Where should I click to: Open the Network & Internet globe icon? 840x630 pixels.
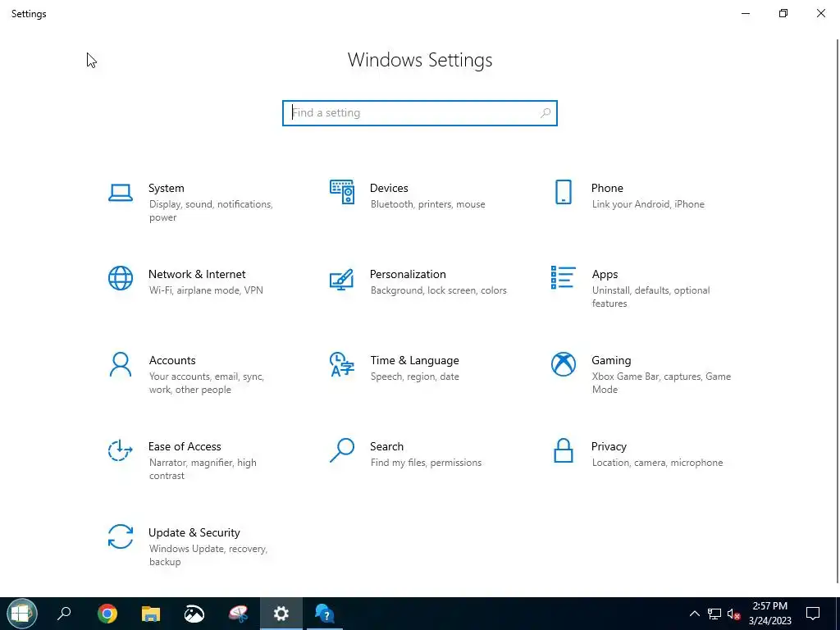[x=121, y=278]
